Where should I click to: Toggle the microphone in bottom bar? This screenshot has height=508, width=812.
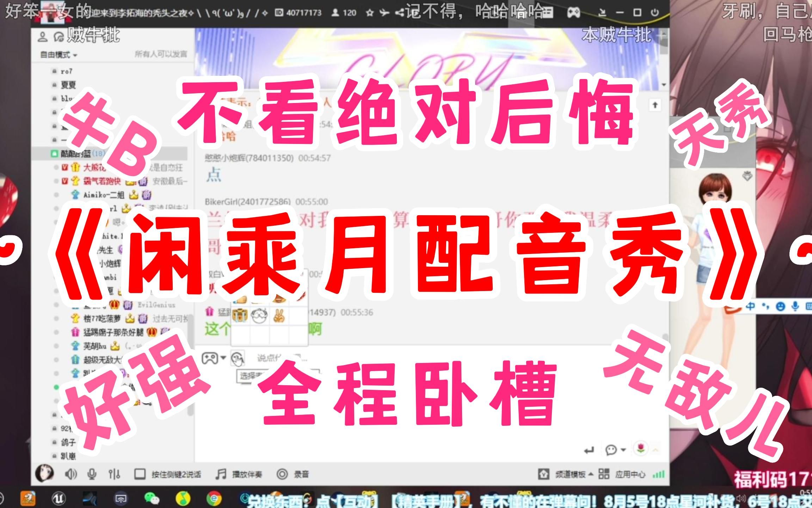[x=92, y=474]
